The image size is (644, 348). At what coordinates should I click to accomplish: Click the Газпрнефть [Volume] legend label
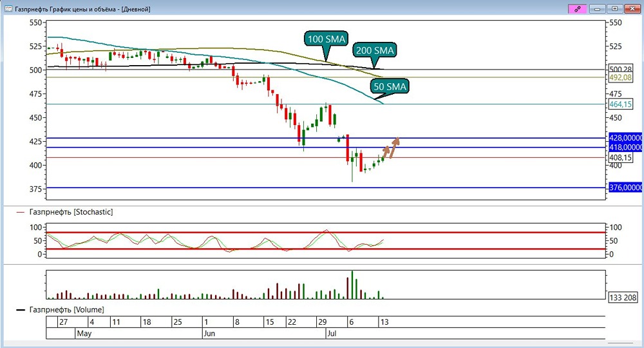pos(66,309)
